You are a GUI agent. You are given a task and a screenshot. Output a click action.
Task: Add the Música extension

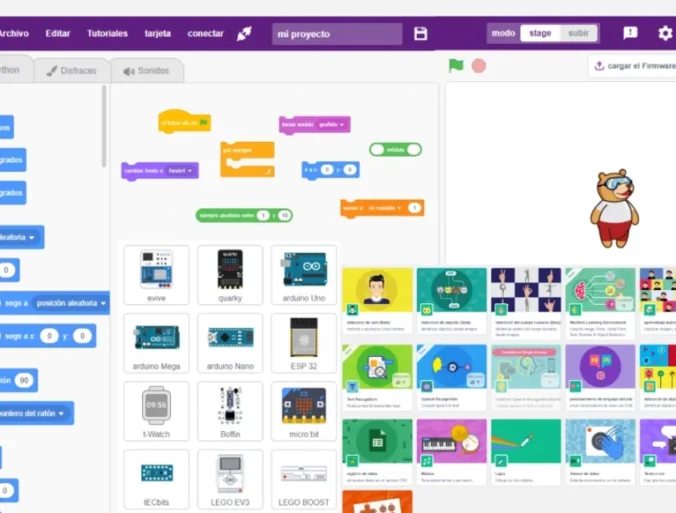pos(451,452)
